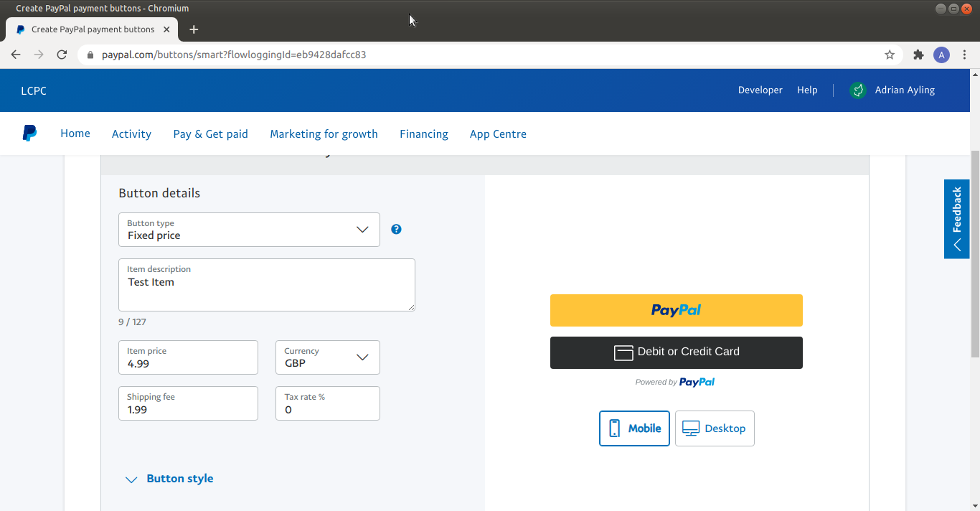Expand the Button style section
Image resolution: width=980 pixels, height=511 pixels.
coord(169,479)
